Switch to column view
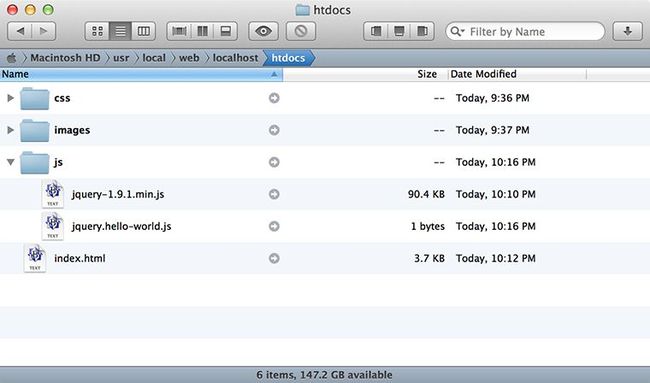 pyautogui.click(x=144, y=31)
